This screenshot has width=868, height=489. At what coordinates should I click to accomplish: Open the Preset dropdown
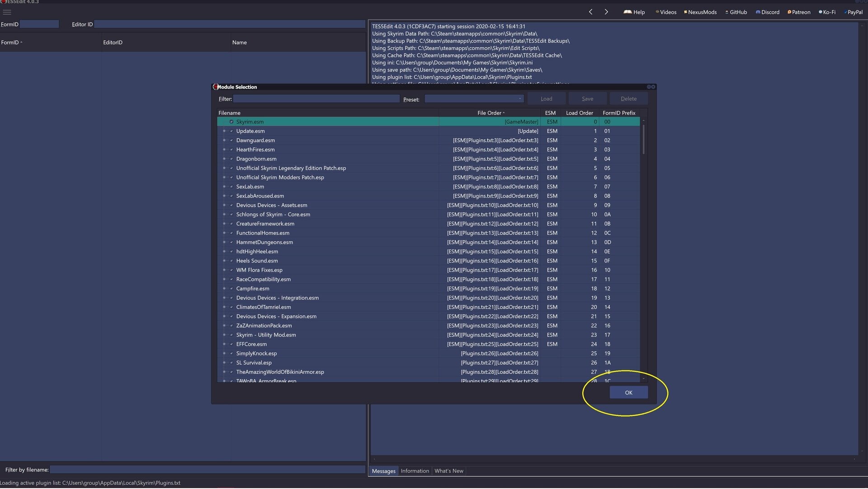[474, 99]
